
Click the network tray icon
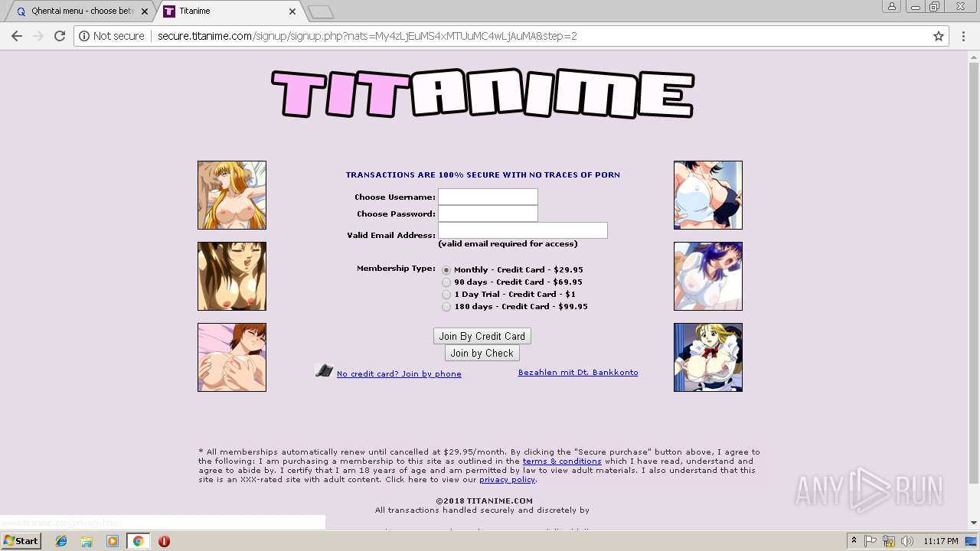click(x=889, y=541)
